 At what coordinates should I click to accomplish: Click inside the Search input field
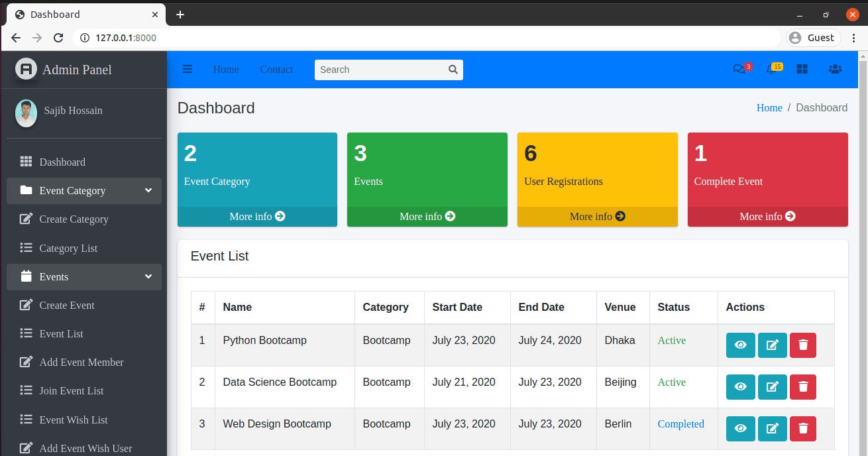coord(378,69)
